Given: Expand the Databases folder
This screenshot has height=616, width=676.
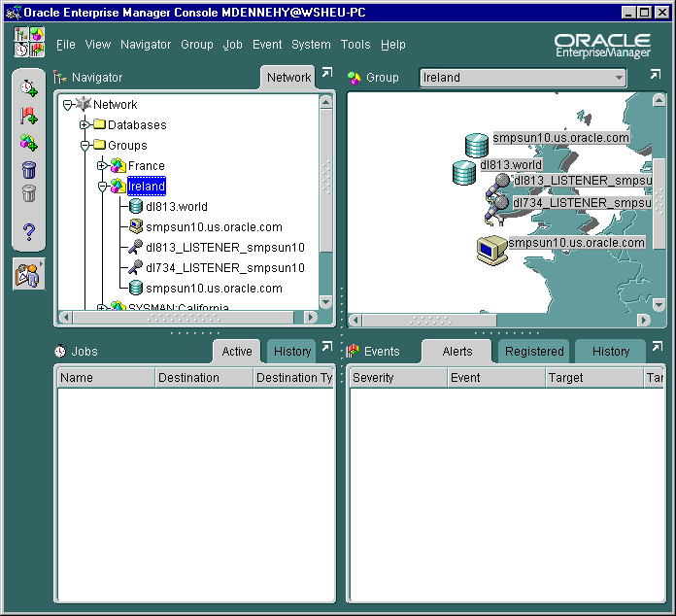Looking at the screenshot, I should [84, 125].
